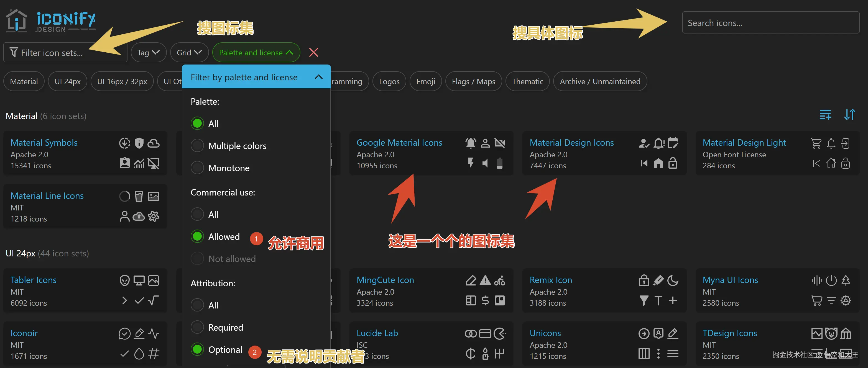Click the sort order arrows icon

click(849, 115)
